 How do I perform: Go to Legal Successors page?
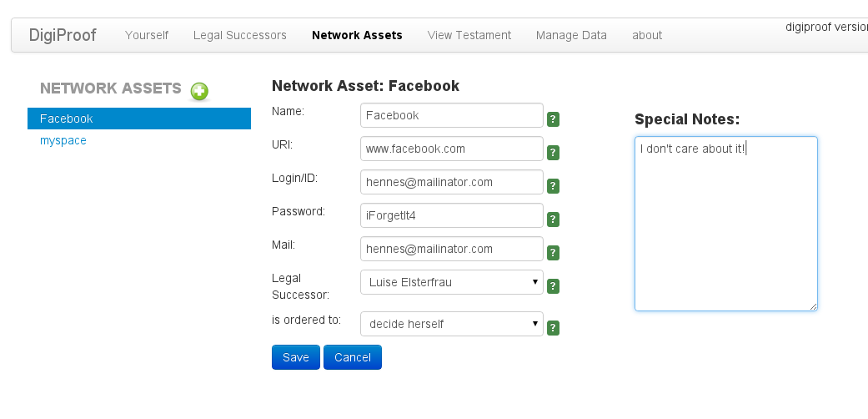point(240,35)
